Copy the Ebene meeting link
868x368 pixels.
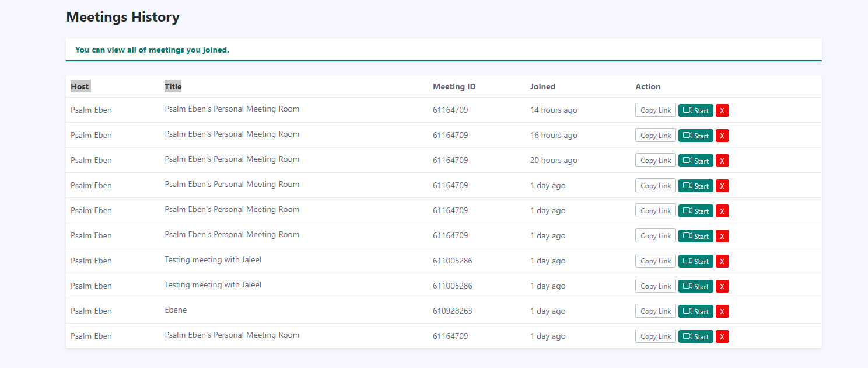(x=656, y=311)
